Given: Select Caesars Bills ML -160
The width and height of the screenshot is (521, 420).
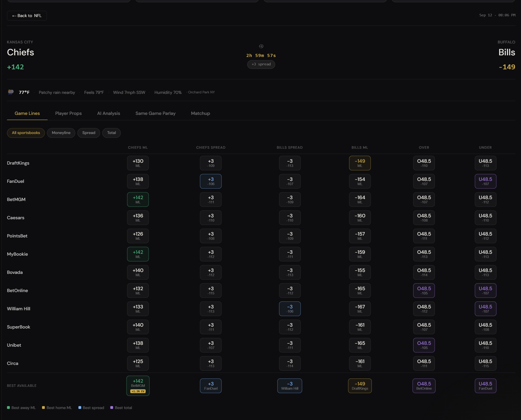Looking at the screenshot, I should (360, 218).
